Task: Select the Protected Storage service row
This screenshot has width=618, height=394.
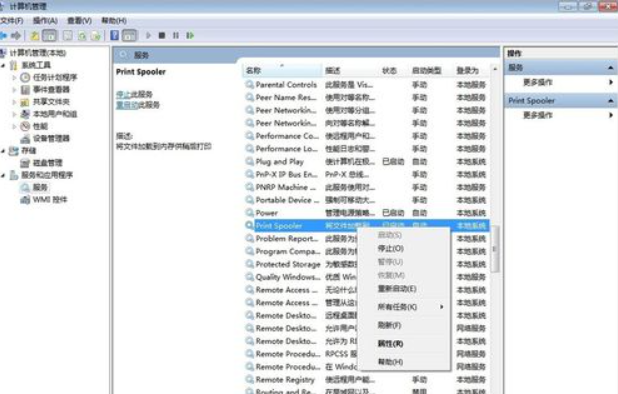Action: [301, 264]
